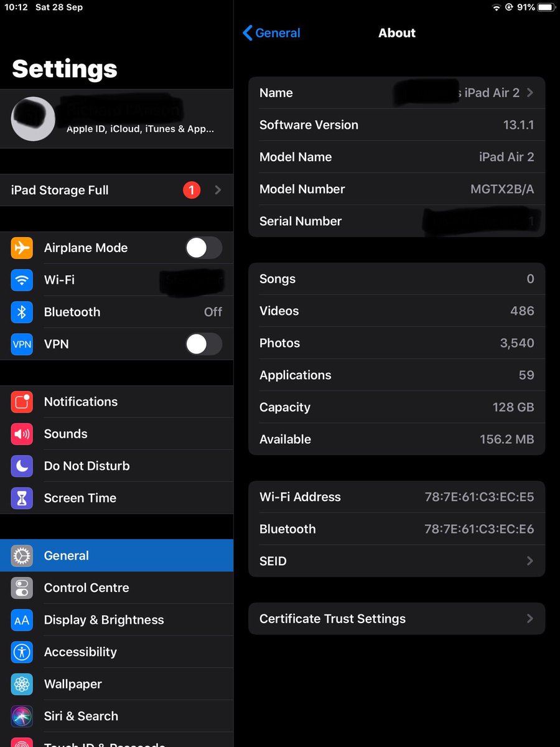Tap the Airplane Mode orange icon

22,248
